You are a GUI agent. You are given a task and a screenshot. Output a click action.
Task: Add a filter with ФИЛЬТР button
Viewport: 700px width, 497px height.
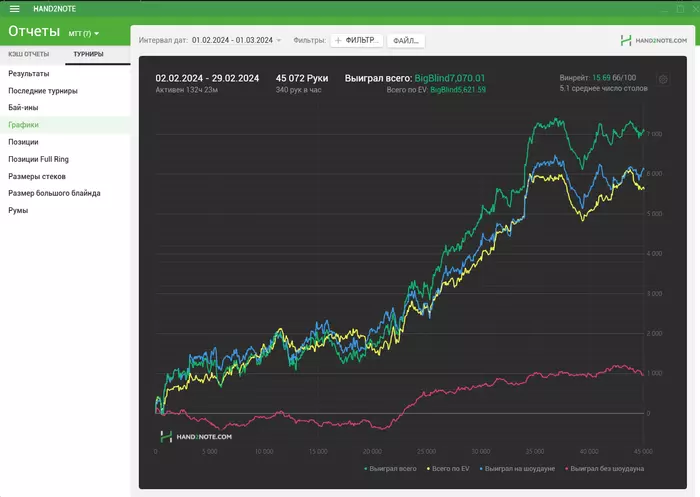(x=357, y=41)
